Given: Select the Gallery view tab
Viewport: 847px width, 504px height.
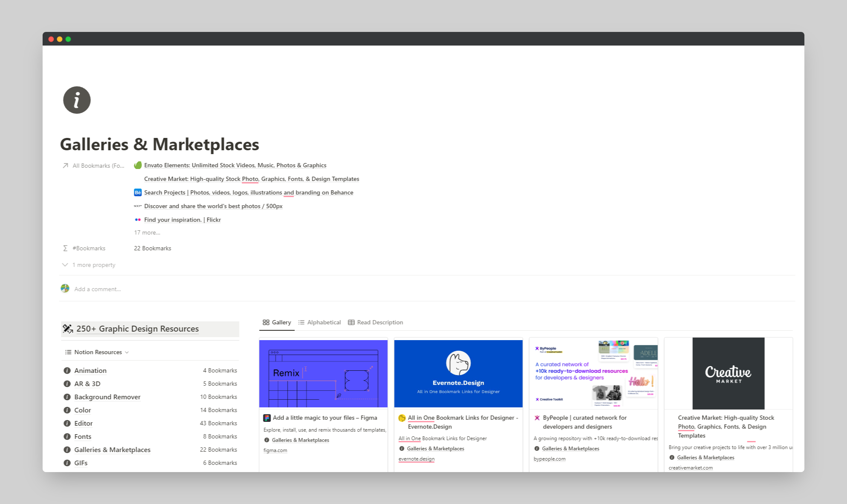Looking at the screenshot, I should 277,322.
